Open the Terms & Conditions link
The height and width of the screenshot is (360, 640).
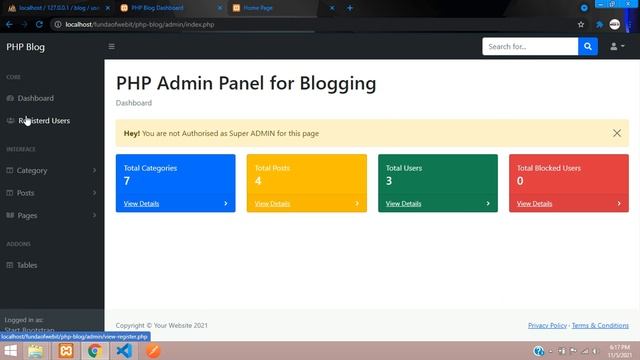(600, 325)
